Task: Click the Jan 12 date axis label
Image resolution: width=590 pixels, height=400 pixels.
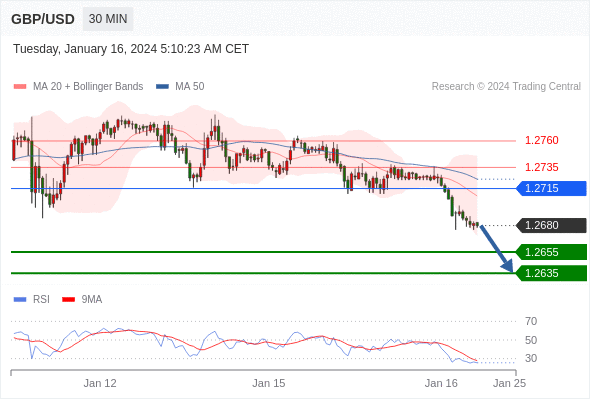Action: [x=100, y=383]
